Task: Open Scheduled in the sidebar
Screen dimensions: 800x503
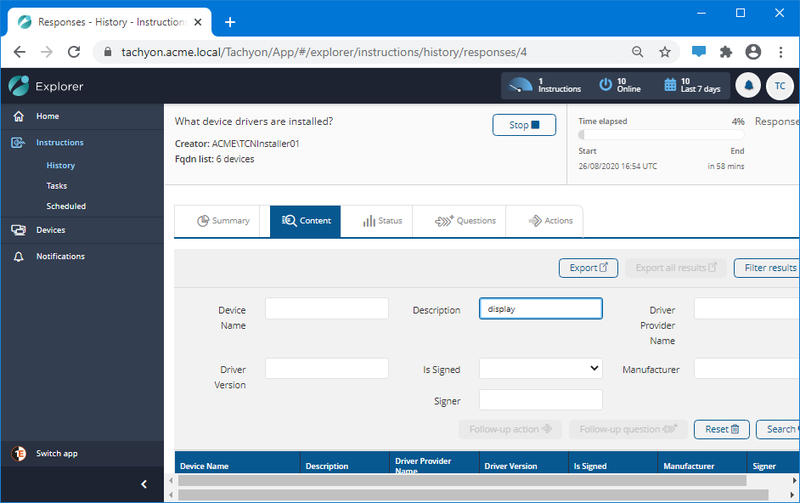Action: click(66, 206)
